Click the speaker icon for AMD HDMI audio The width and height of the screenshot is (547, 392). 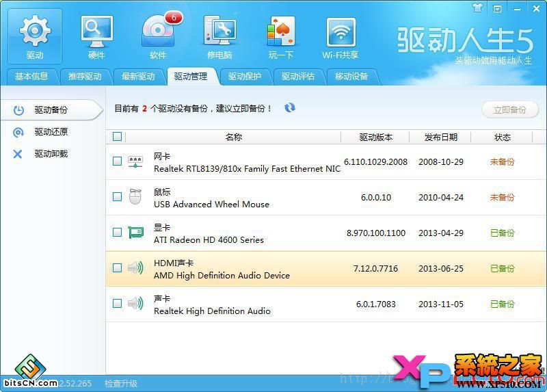(135, 267)
